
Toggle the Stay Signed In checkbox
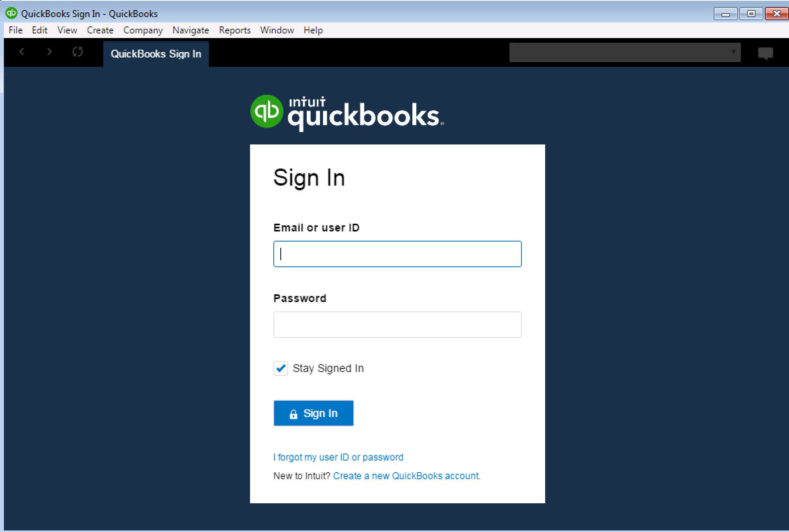click(280, 368)
